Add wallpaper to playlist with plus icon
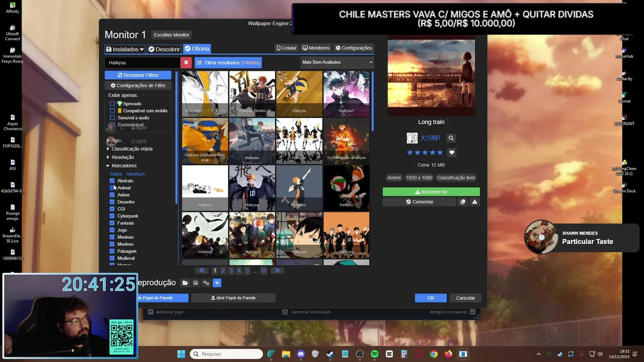The width and height of the screenshot is (644, 362). pyautogui.click(x=217, y=283)
